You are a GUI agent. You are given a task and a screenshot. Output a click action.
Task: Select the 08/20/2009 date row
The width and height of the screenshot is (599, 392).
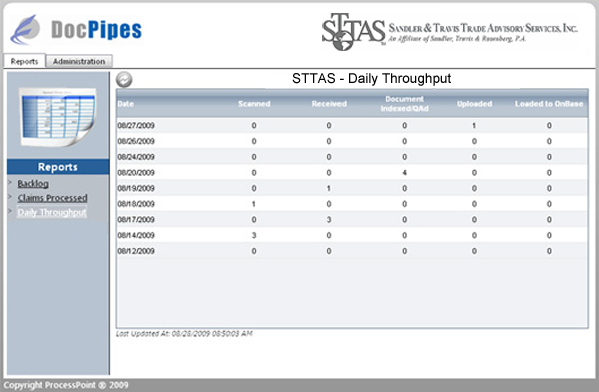click(352, 173)
